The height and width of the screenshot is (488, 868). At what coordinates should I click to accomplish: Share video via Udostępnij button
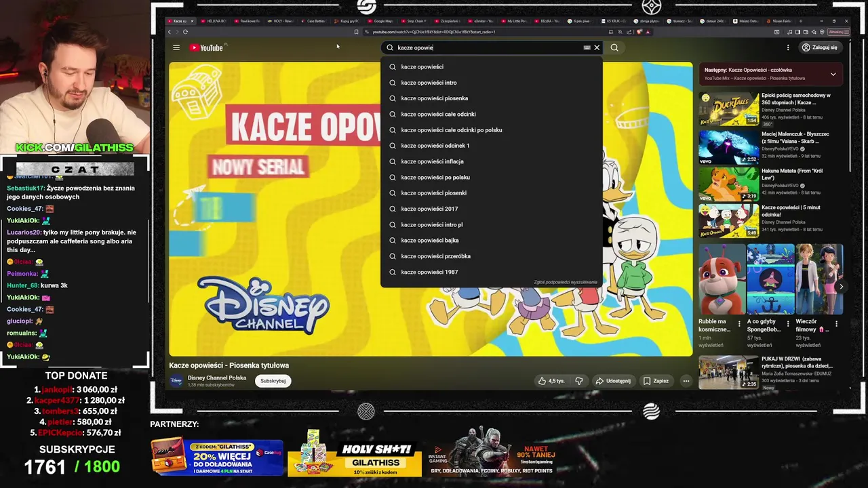pyautogui.click(x=613, y=381)
